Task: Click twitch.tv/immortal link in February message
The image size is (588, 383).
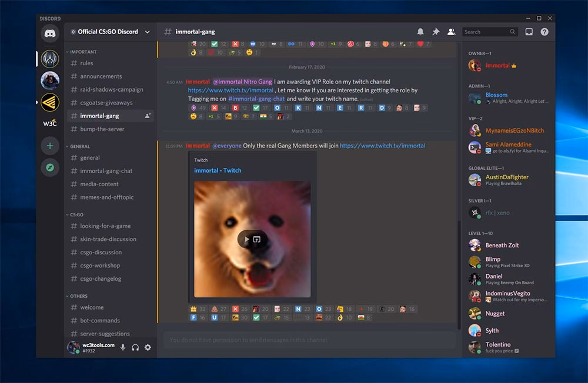Action: click(230, 90)
